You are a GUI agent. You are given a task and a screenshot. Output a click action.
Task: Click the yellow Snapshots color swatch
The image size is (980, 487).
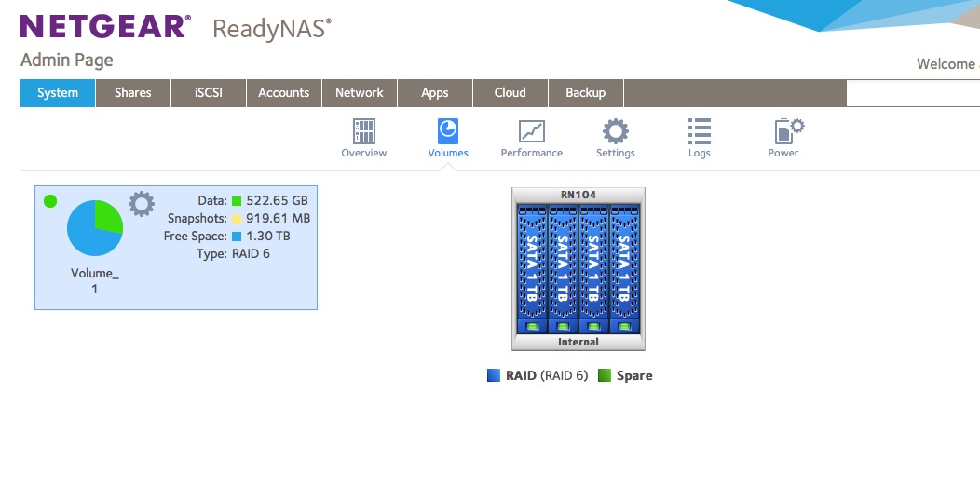[237, 219]
